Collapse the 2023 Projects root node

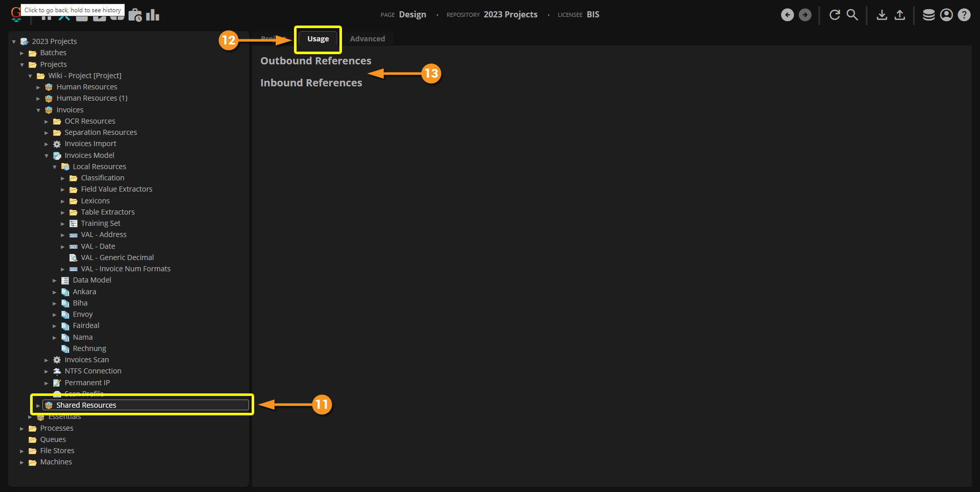tap(14, 42)
